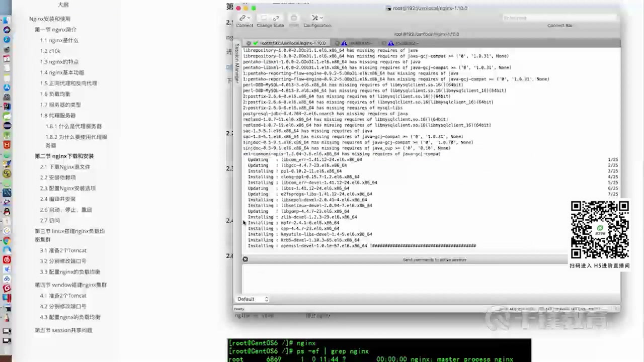Viewport: 644px width, 362px height.
Task: Click the orange H app icon in Dock
Action: [x=7, y=144]
